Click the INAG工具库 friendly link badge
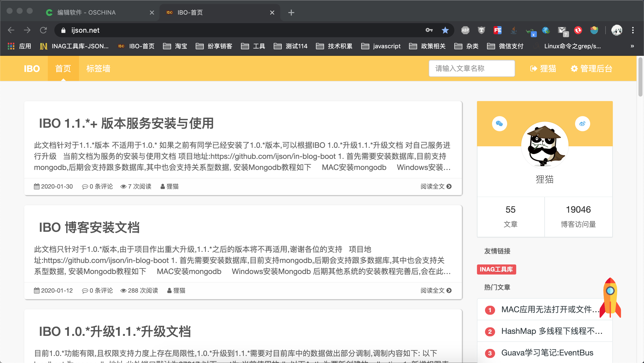This screenshot has height=363, width=644. click(x=496, y=269)
